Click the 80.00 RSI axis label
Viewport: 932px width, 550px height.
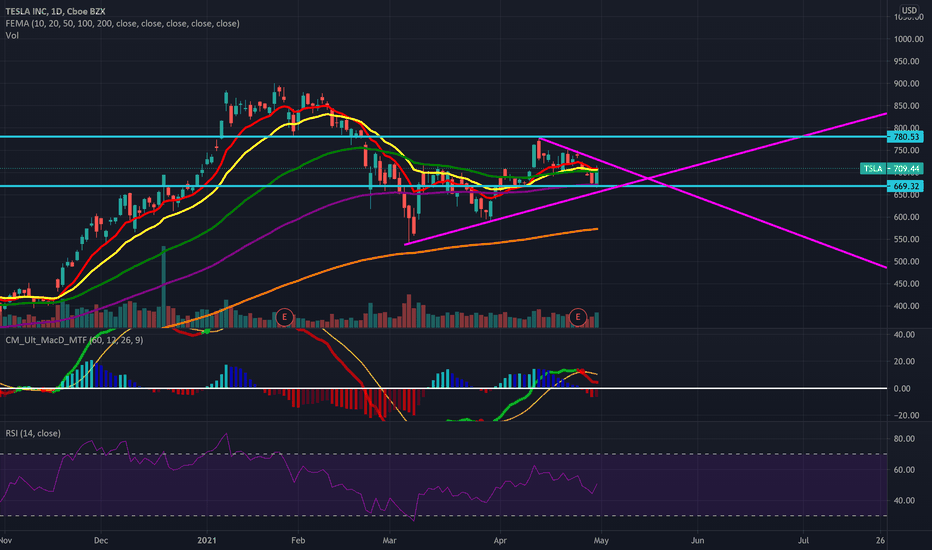point(904,439)
